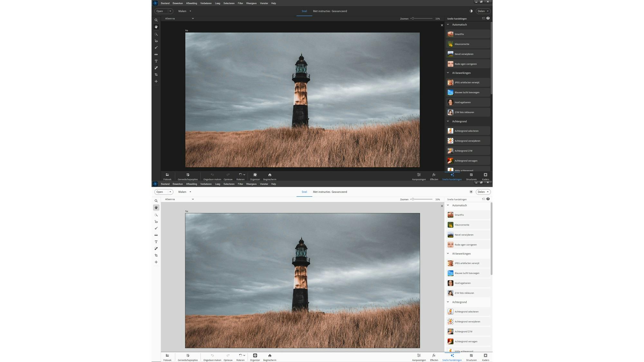Image resolution: width=644 pixels, height=362 pixels.
Task: Select the Zoom tool in the dark-theme window
Action: [156, 20]
